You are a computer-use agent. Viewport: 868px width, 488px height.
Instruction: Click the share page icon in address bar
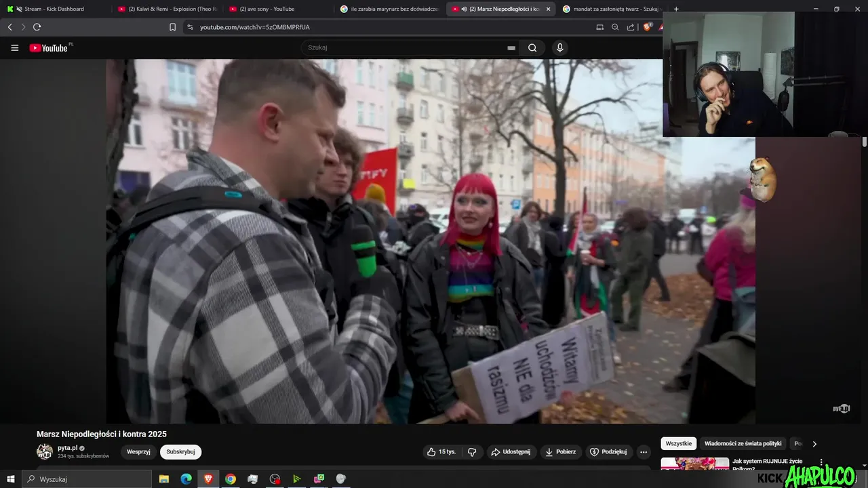pyautogui.click(x=631, y=27)
